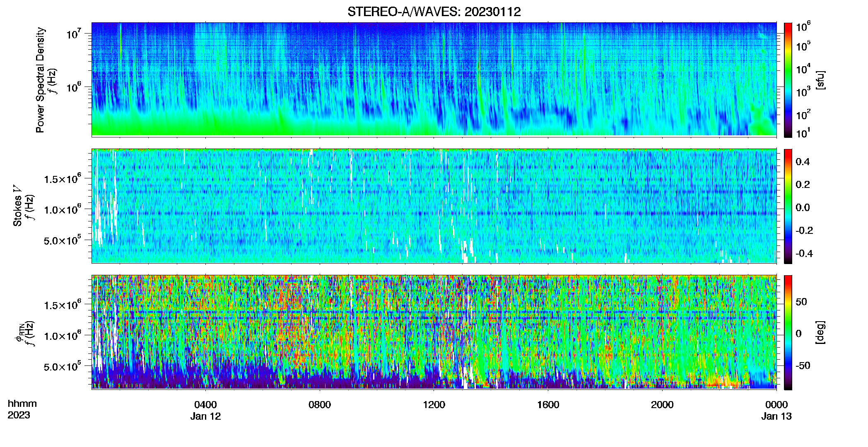Click the Stokes V colorbar
The image size is (868, 447).
[788, 206]
